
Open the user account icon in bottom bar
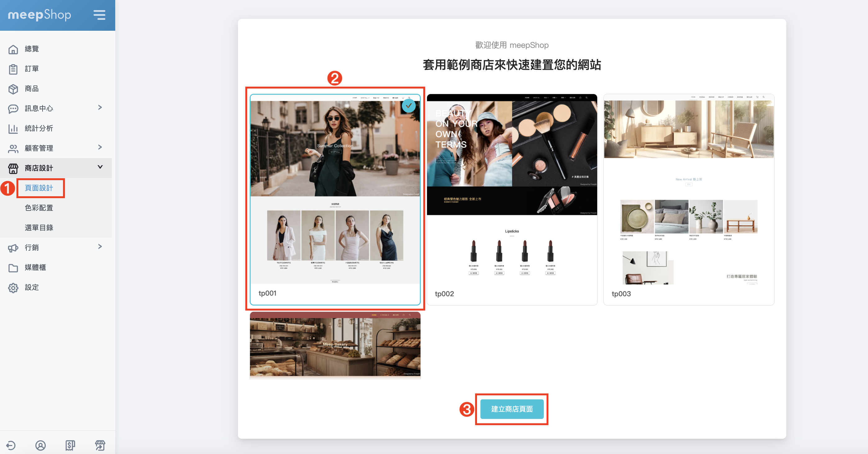click(40, 445)
